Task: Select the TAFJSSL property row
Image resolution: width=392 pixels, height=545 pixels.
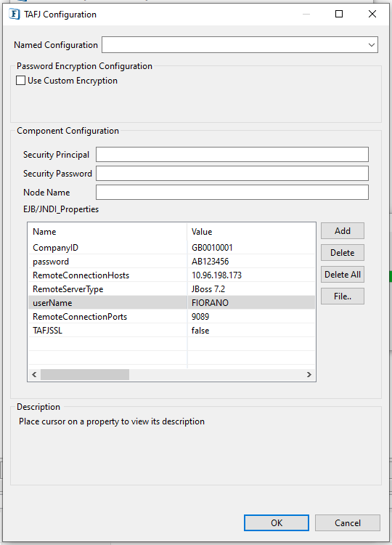Action: [x=171, y=330]
